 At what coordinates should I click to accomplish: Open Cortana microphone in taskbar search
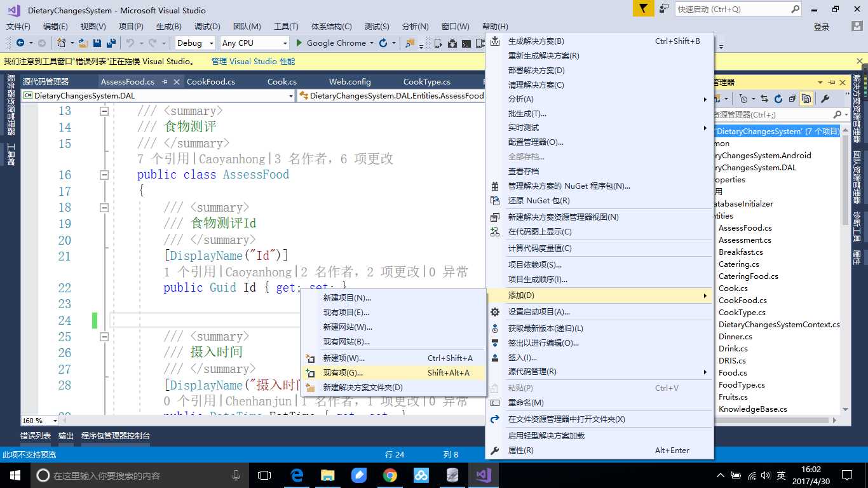(236, 475)
